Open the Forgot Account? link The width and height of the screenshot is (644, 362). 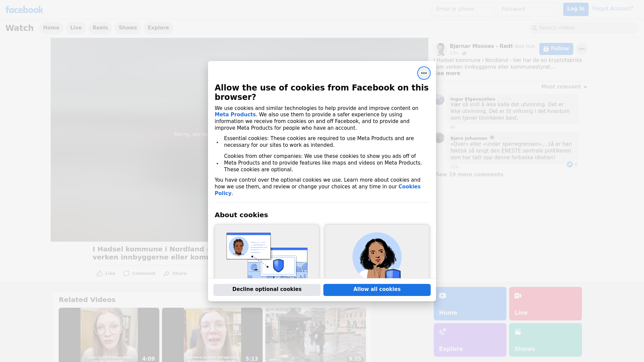pyautogui.click(x=613, y=9)
